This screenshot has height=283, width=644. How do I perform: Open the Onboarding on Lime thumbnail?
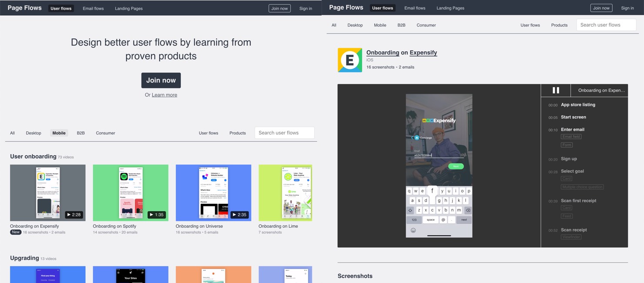[285, 192]
